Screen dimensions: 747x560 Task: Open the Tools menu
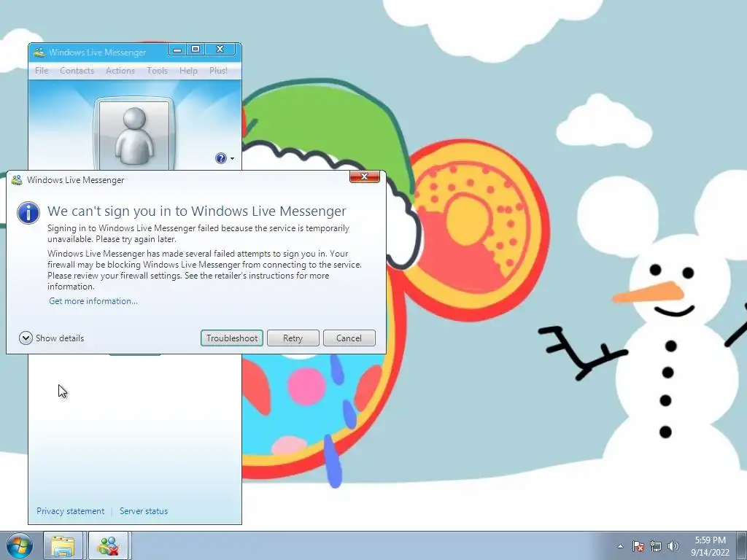[157, 71]
